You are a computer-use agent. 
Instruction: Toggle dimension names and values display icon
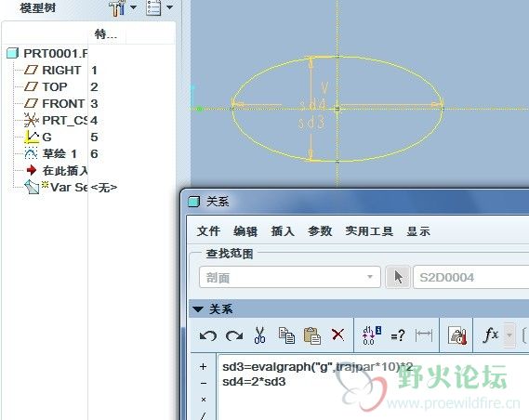[372, 335]
